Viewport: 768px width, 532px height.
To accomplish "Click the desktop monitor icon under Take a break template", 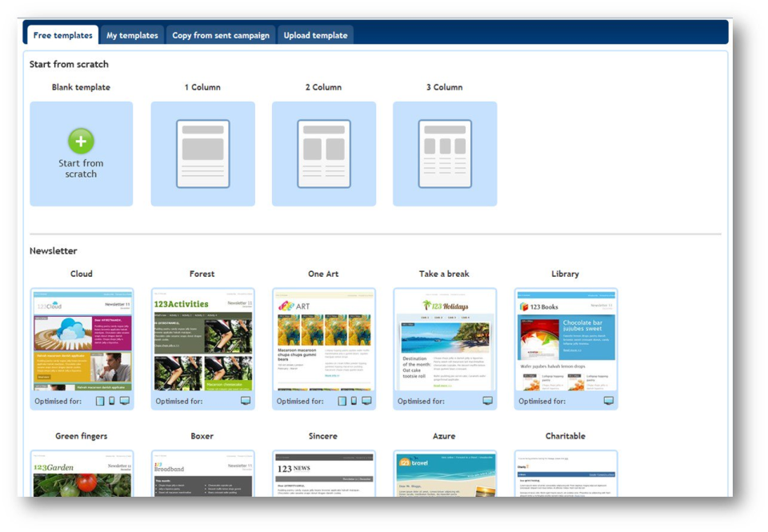I will click(x=488, y=401).
